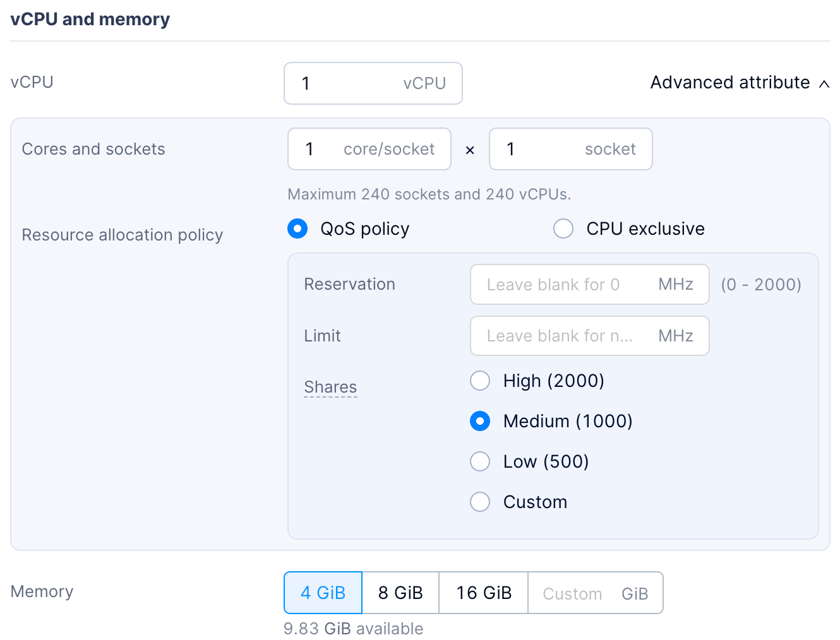Collapse the Advanced attribute section
840x640 pixels.
click(x=730, y=83)
